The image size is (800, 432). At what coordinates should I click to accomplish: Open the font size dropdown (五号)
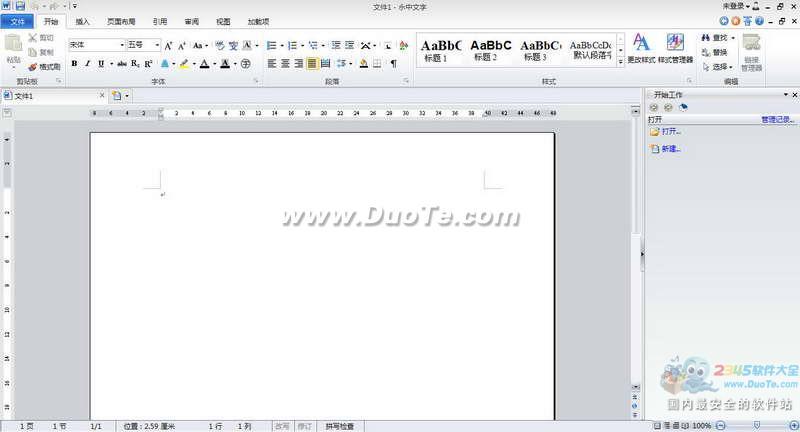point(155,45)
